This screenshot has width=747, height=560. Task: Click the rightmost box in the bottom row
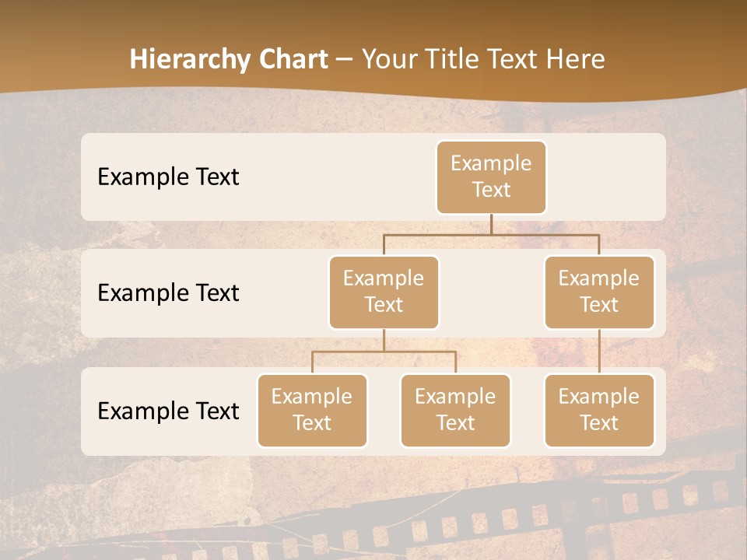pos(599,410)
